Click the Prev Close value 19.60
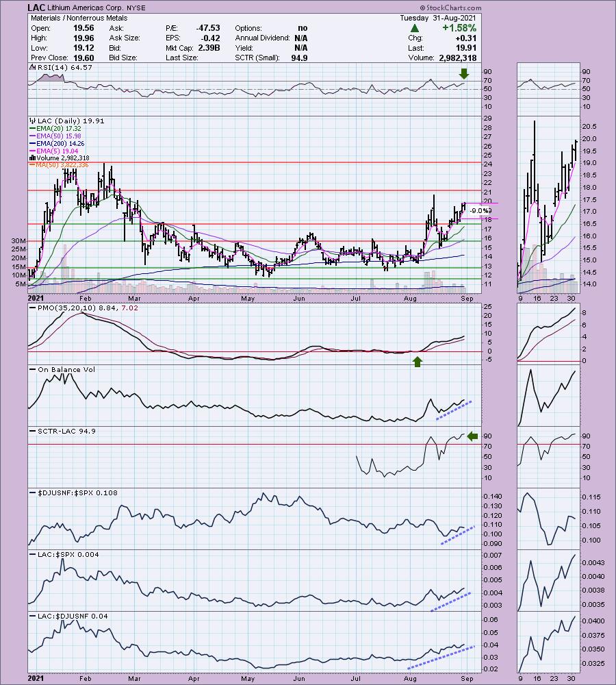The width and height of the screenshot is (616, 685). tap(84, 58)
